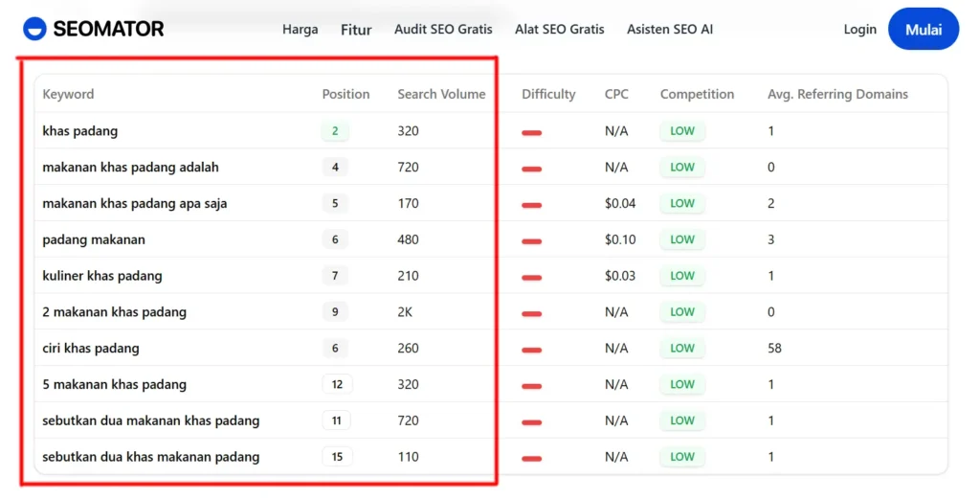Click the CPC column header
This screenshot has height=500, width=980.
click(x=616, y=94)
